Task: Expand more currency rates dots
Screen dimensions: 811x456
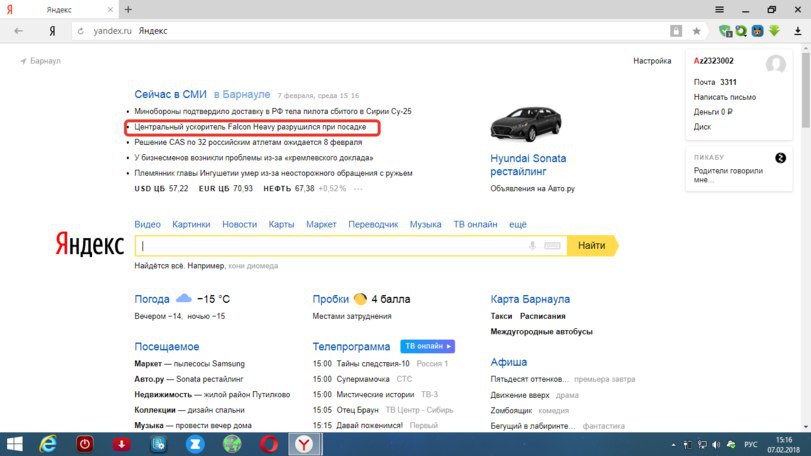Action: pos(358,189)
